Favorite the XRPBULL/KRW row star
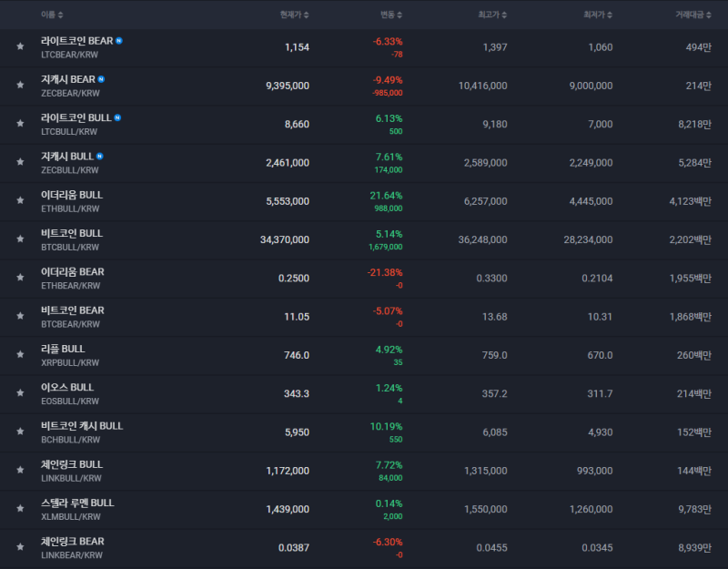 coord(20,355)
